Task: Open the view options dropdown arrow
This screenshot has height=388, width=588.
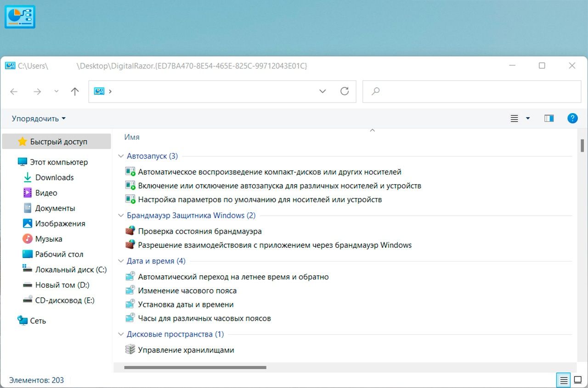Action: click(x=528, y=119)
